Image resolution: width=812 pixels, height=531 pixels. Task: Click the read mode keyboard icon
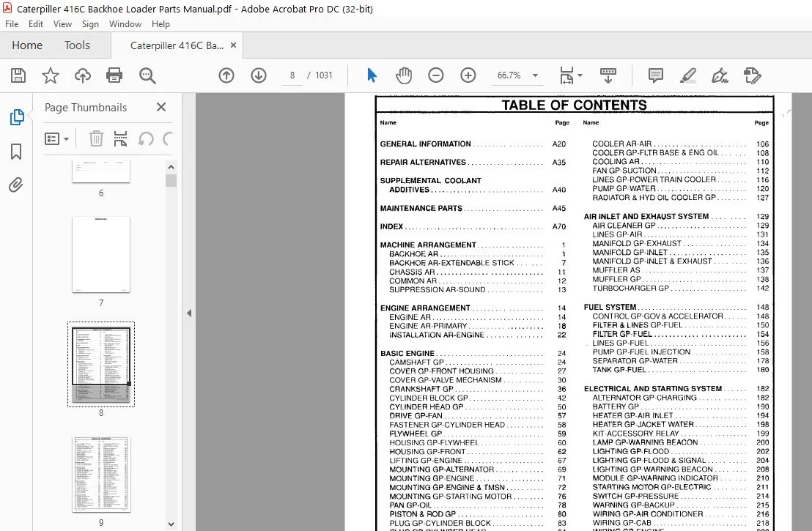tap(608, 75)
